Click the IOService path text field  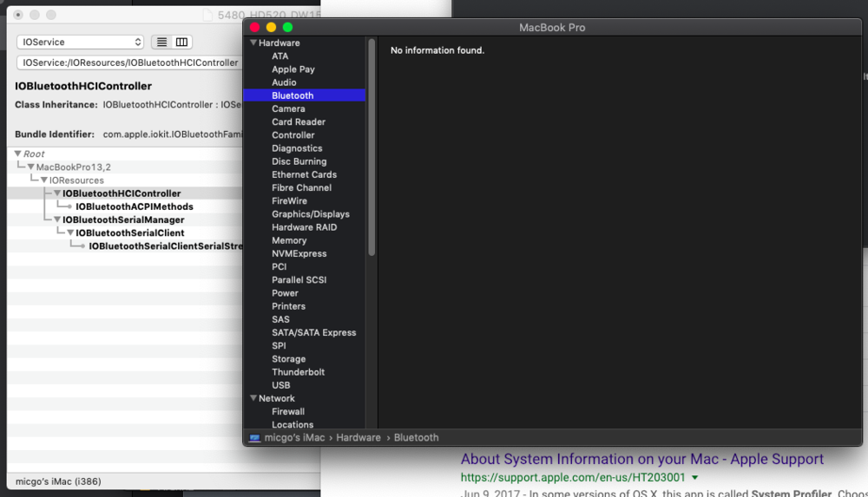pos(128,63)
